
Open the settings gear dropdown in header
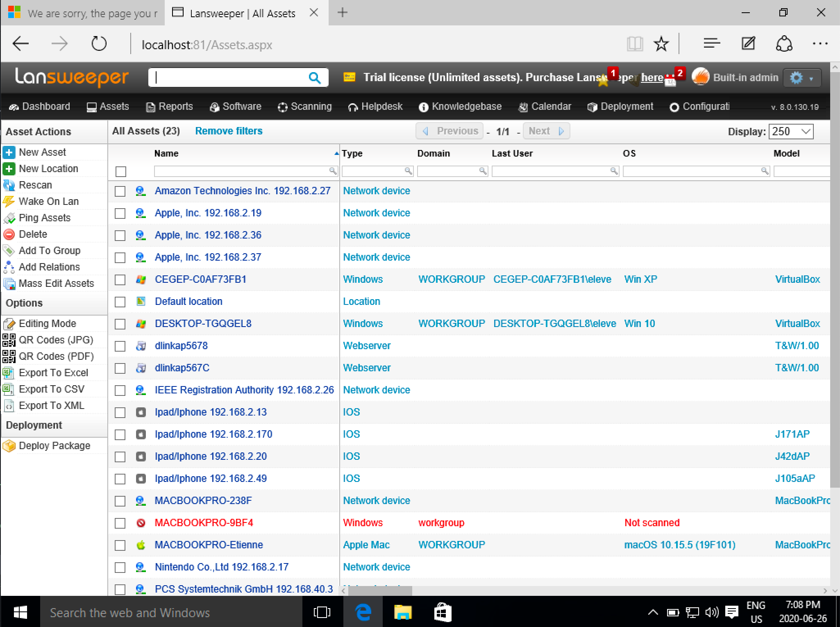[802, 78]
